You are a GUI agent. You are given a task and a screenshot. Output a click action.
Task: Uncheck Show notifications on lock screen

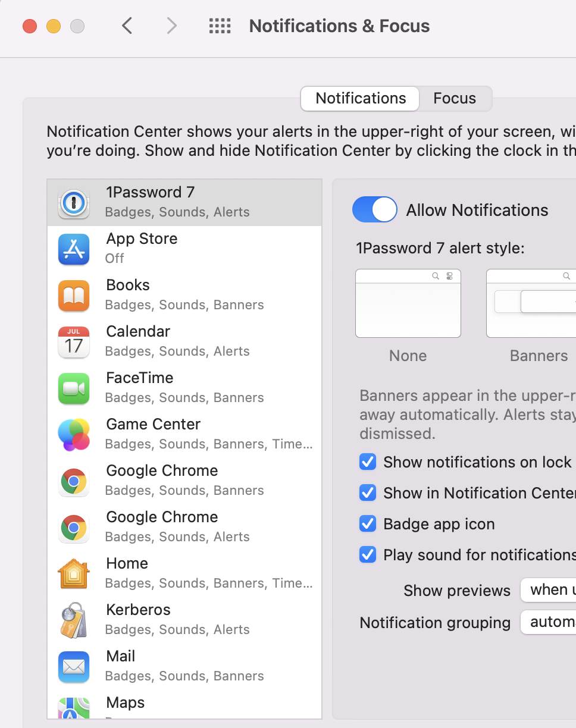point(368,462)
